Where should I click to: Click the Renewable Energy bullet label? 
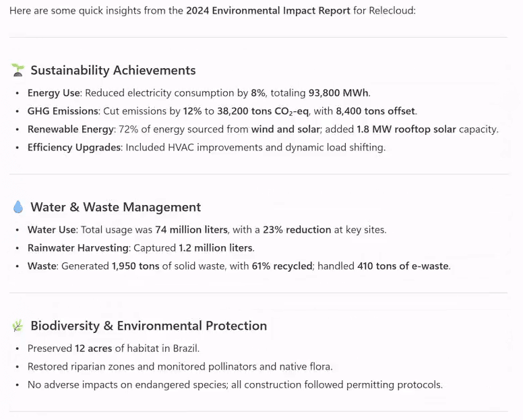(x=69, y=129)
